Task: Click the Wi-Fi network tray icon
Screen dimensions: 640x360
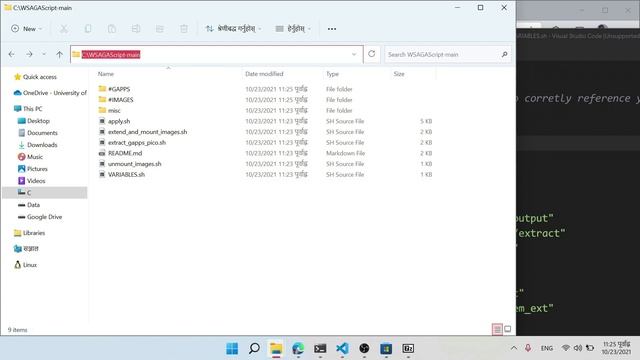Action: pyautogui.click(x=566, y=348)
